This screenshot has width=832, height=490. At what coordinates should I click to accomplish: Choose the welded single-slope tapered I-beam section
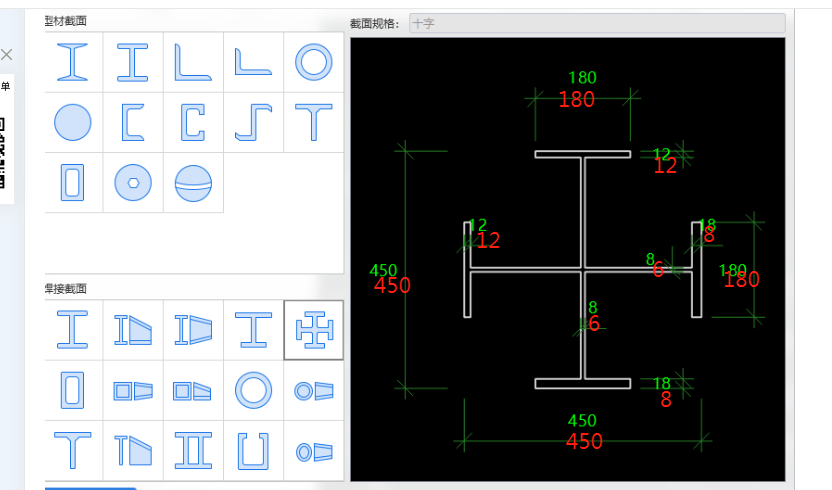[133, 330]
